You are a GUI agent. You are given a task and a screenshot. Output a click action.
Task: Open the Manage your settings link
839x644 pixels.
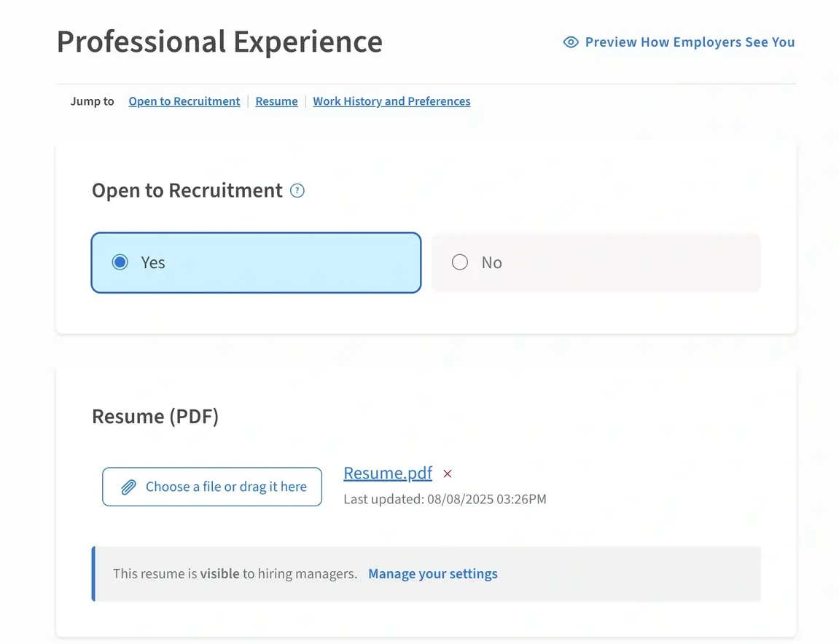[433, 573]
